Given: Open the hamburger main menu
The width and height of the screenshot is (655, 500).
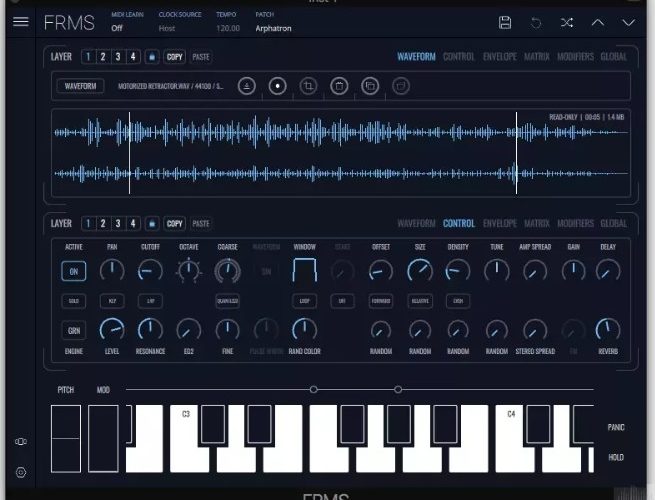Looking at the screenshot, I should [x=20, y=21].
